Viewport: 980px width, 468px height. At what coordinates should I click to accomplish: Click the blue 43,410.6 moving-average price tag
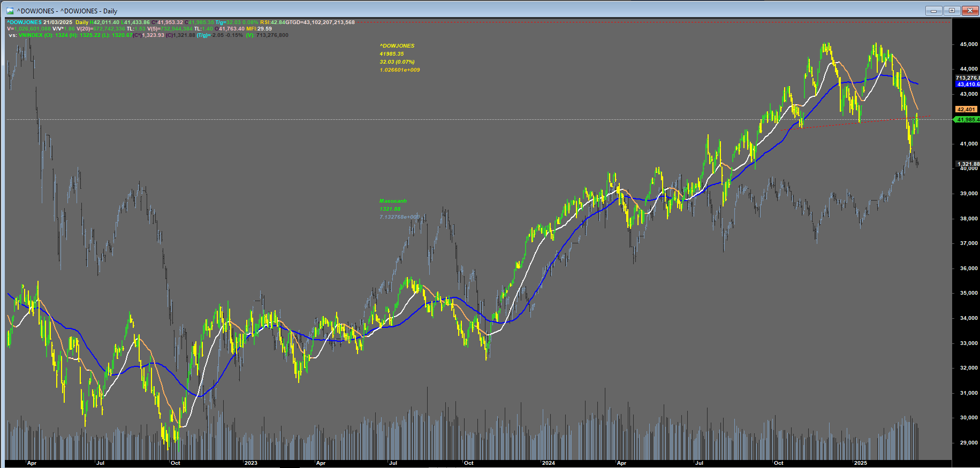968,85
